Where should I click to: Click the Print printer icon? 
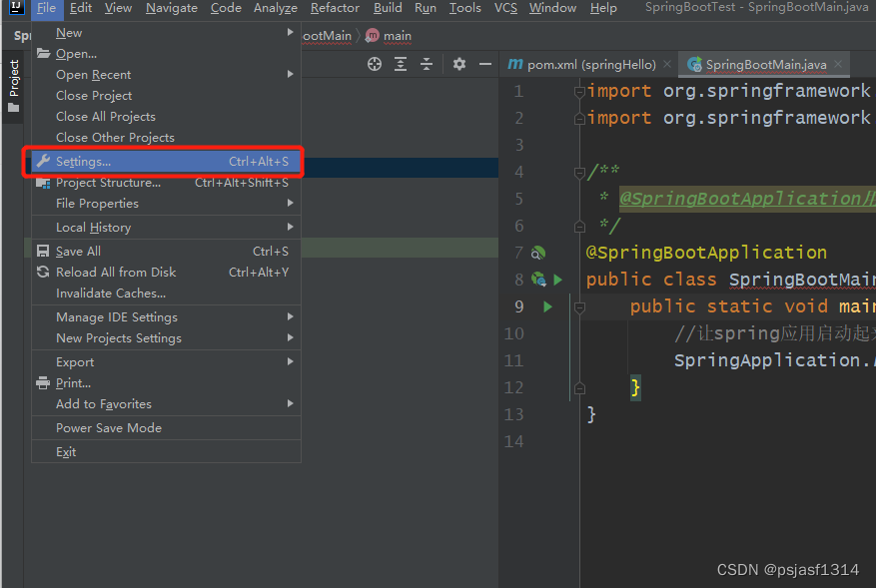[43, 383]
